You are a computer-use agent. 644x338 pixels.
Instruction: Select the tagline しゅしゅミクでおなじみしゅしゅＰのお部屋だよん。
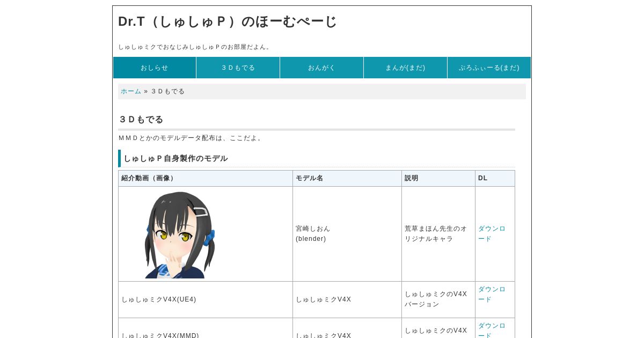click(x=195, y=47)
